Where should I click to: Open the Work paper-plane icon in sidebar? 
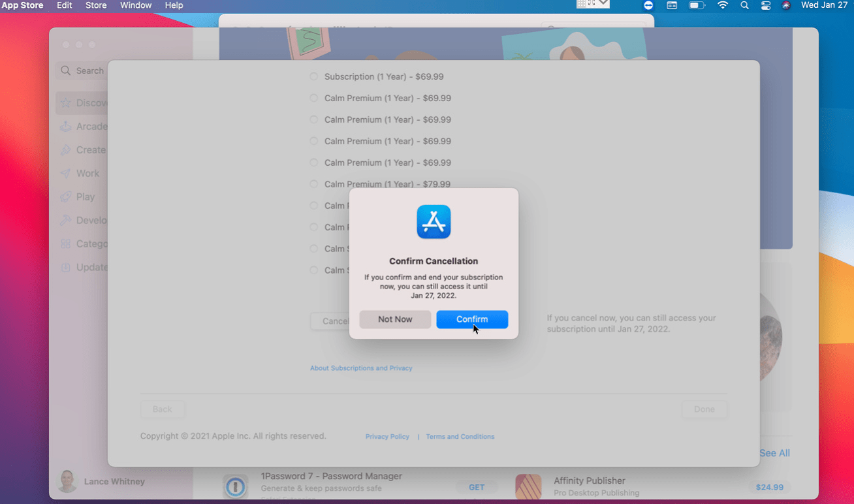coord(65,173)
